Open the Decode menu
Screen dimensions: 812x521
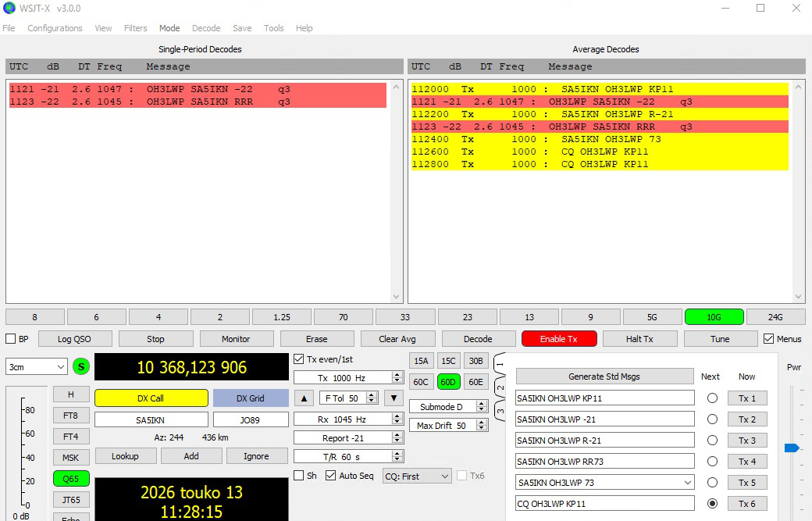(x=206, y=28)
